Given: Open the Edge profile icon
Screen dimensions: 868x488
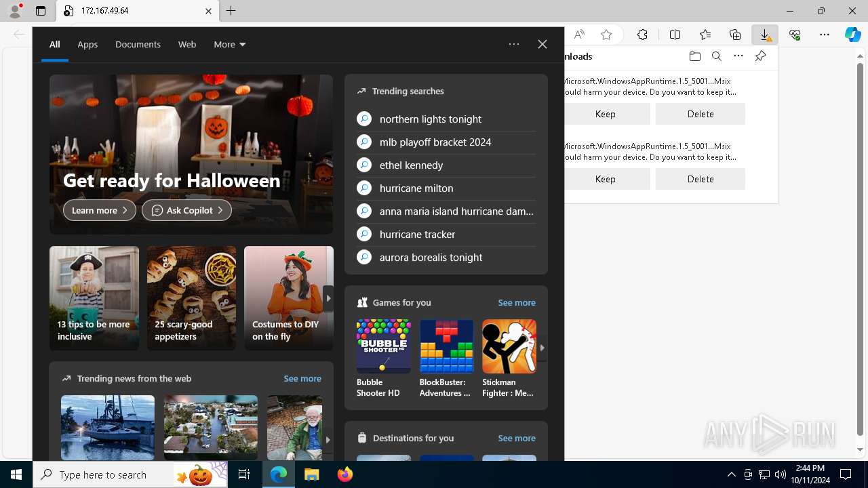Looking at the screenshot, I should click(14, 11).
